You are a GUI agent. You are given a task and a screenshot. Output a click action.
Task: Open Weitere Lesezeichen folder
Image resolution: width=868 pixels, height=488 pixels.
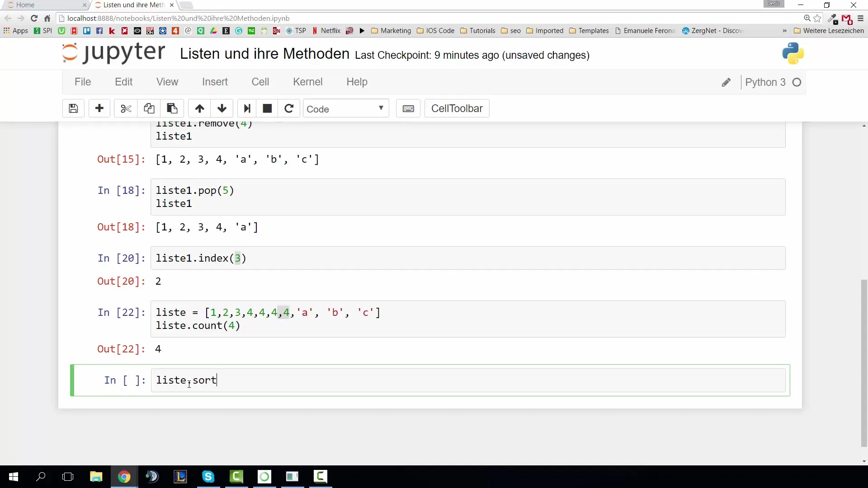(829, 31)
